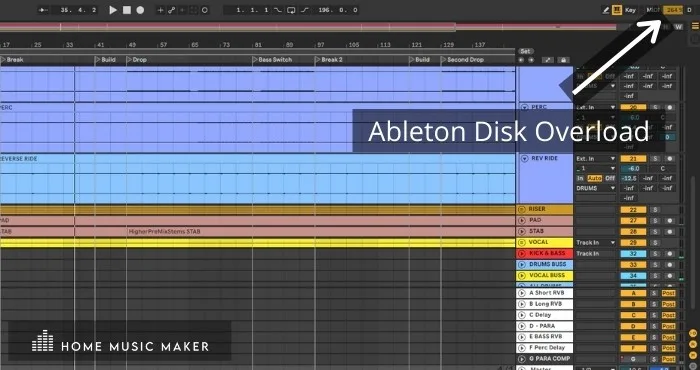The image size is (700, 370).
Task: Toggle the Lock Envelopes padlock icon
Action: click(563, 60)
